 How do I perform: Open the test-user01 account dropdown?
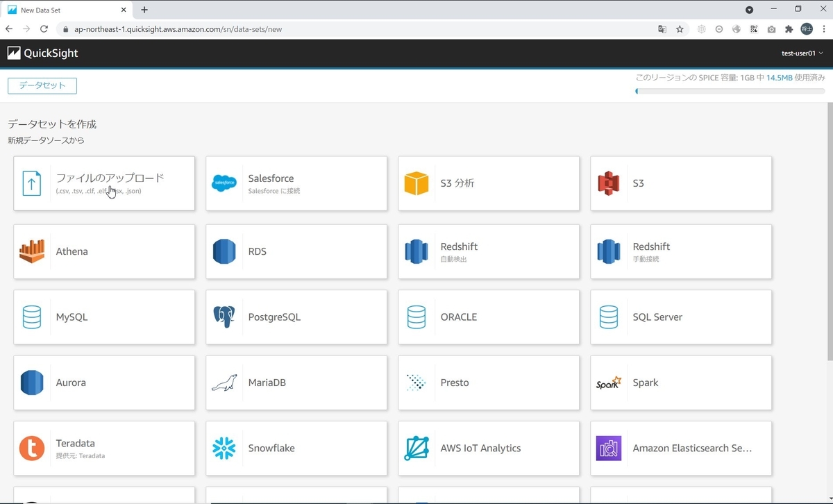802,53
